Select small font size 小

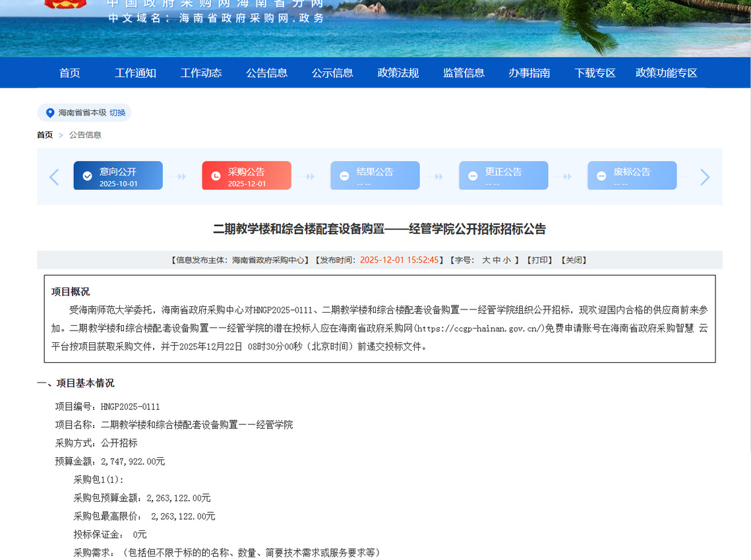506,261
